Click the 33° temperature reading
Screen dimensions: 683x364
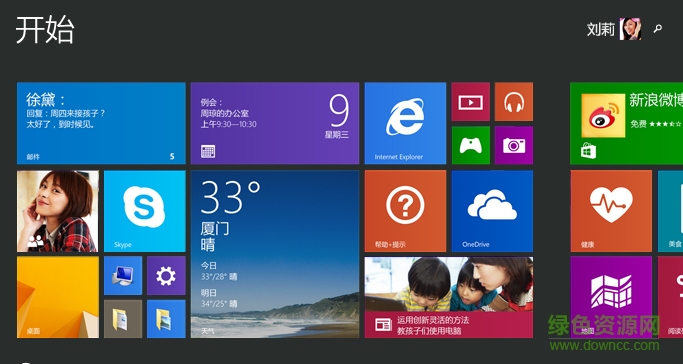click(230, 197)
